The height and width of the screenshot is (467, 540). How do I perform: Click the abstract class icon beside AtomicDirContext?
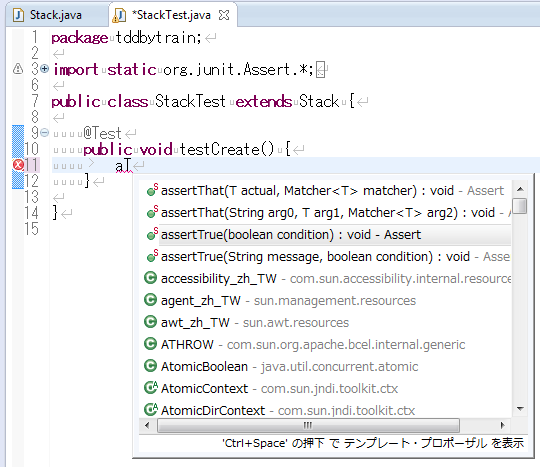click(150, 409)
